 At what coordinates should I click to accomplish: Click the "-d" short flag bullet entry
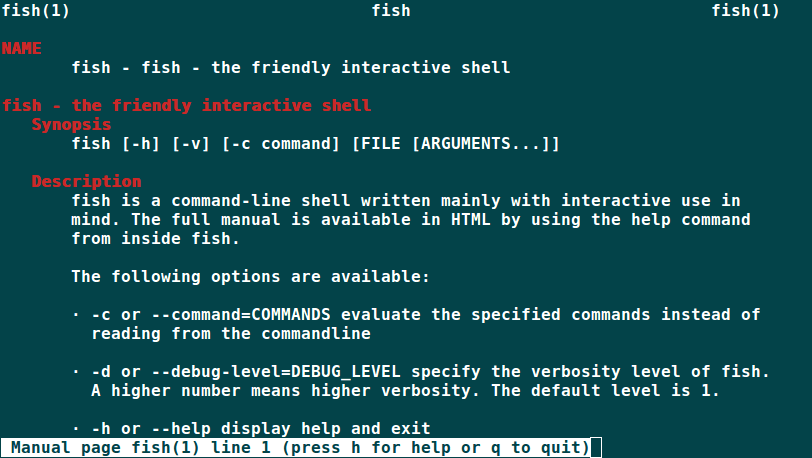tap(101, 372)
